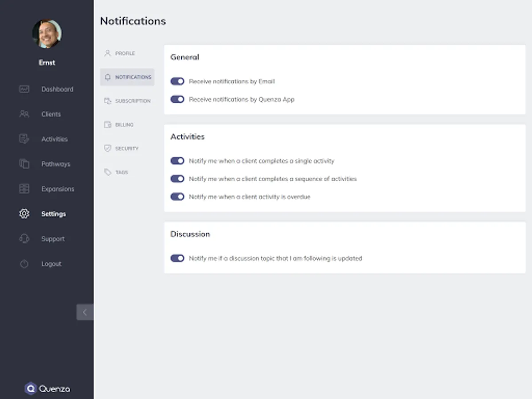Toggle sequence of activities completion notification
The width and height of the screenshot is (532, 399).
click(177, 179)
